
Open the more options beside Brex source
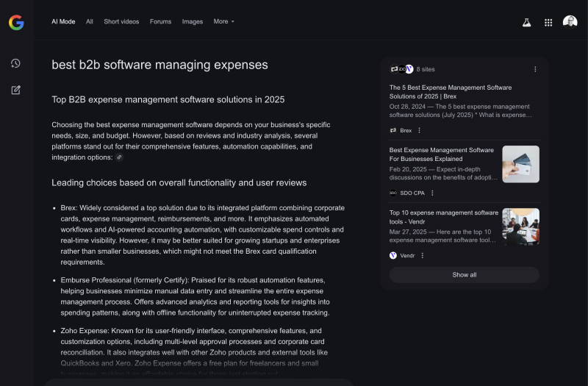(419, 130)
